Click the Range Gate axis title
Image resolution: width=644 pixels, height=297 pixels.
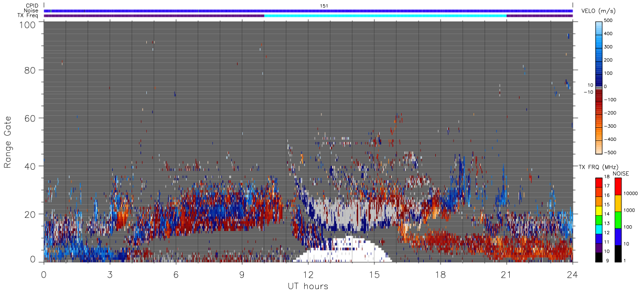(7, 142)
